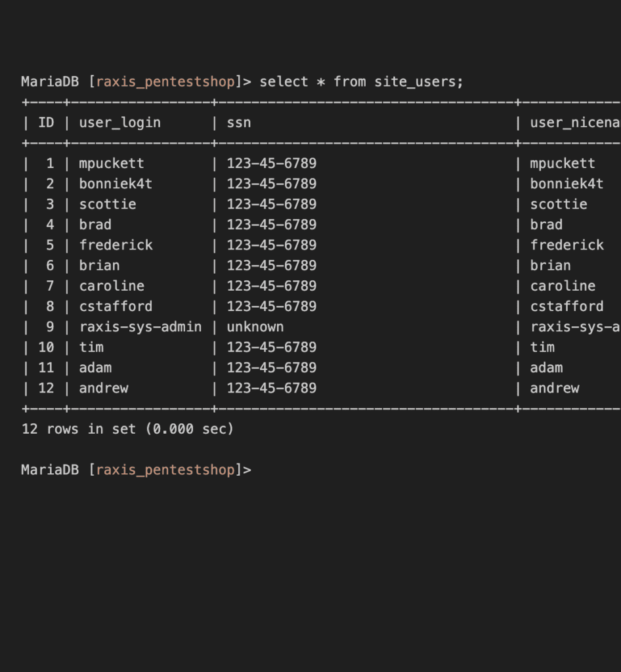Viewport: 621px width, 672px height.
Task: Click the ID column header
Action: (47, 123)
